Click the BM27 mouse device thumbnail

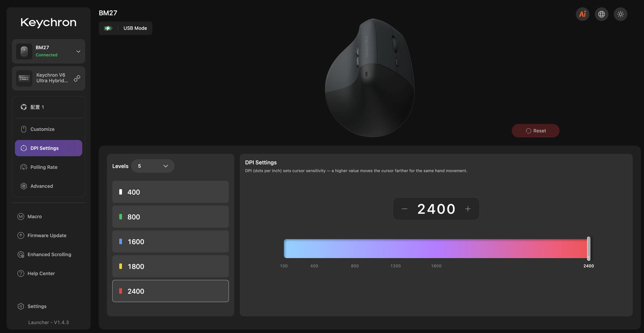click(24, 51)
